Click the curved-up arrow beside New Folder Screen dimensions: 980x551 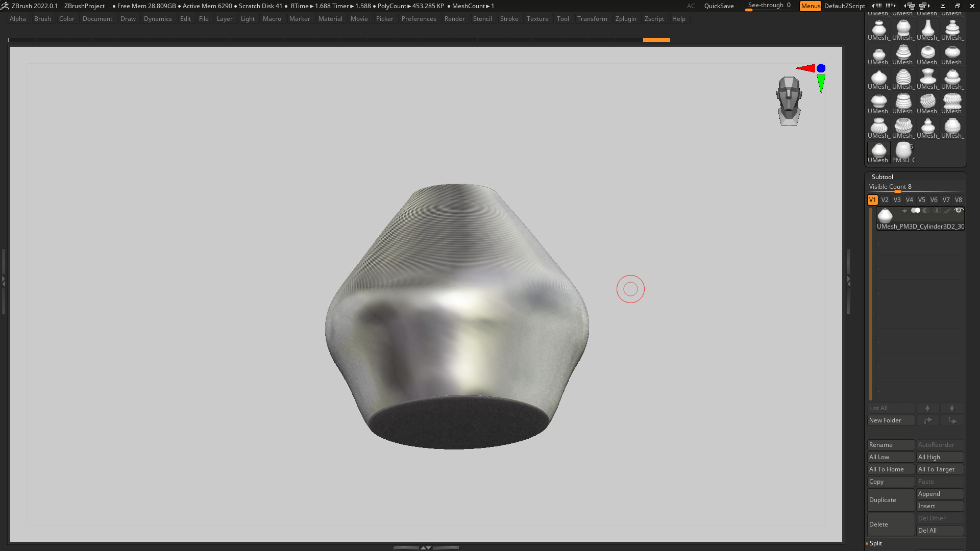(x=927, y=420)
